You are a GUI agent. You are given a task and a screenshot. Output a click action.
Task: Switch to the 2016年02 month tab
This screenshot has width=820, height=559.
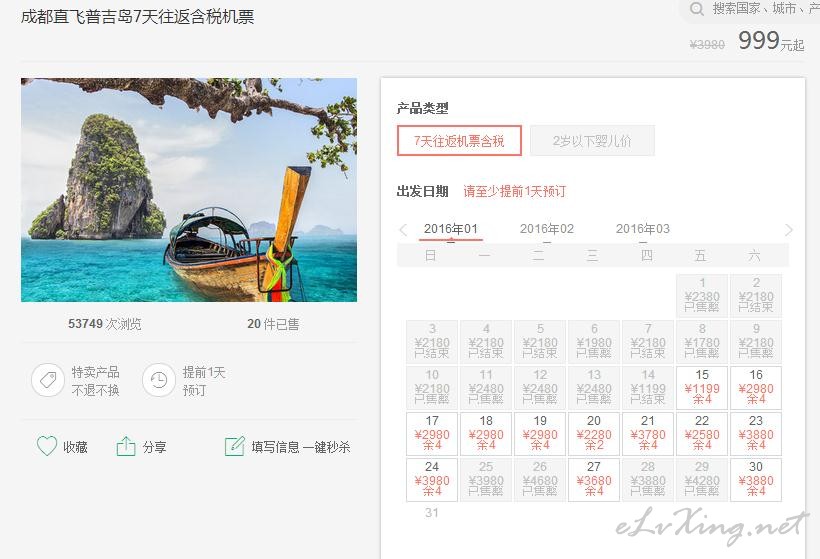[546, 229]
